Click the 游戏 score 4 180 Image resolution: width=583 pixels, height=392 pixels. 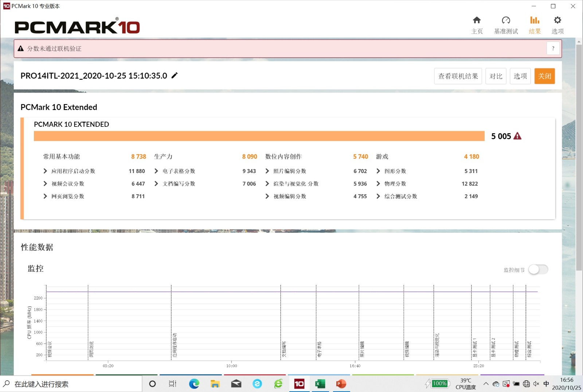tap(472, 156)
